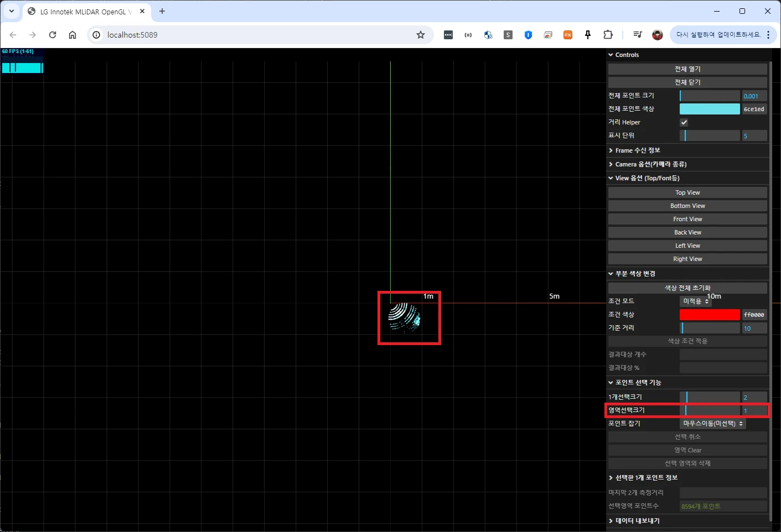Click the 영역선택크기 value field
The width and height of the screenshot is (781, 532).
754,410
